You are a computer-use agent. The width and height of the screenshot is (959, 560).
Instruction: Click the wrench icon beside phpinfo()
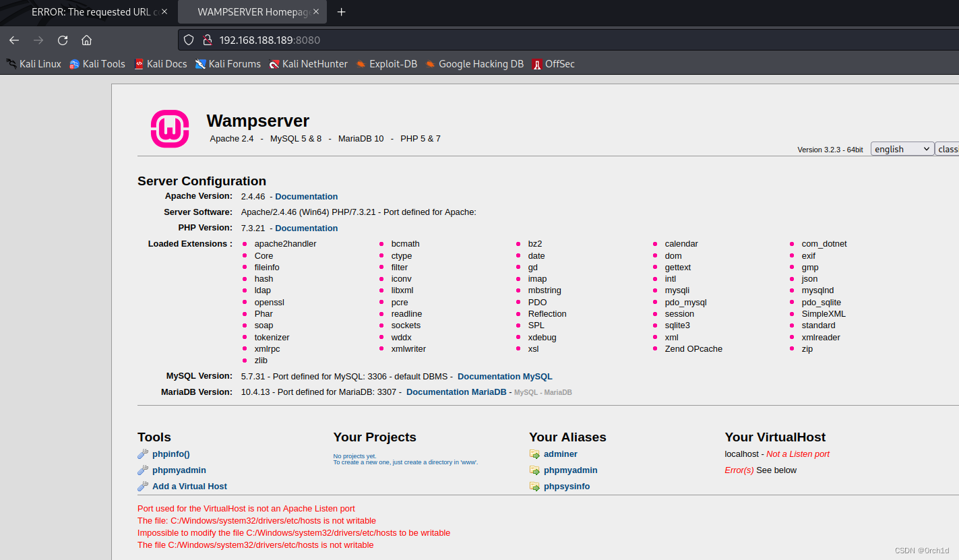pyautogui.click(x=143, y=454)
